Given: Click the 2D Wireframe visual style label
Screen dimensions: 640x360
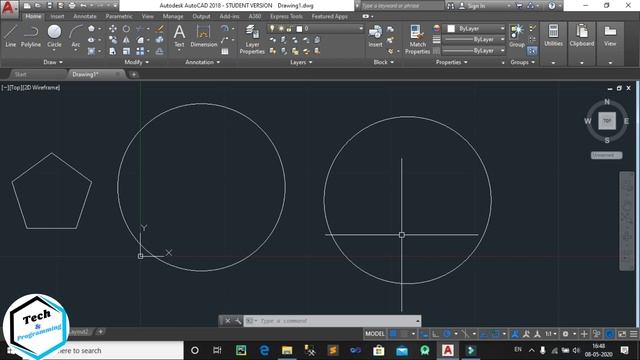Looking at the screenshot, I should (x=41, y=87).
